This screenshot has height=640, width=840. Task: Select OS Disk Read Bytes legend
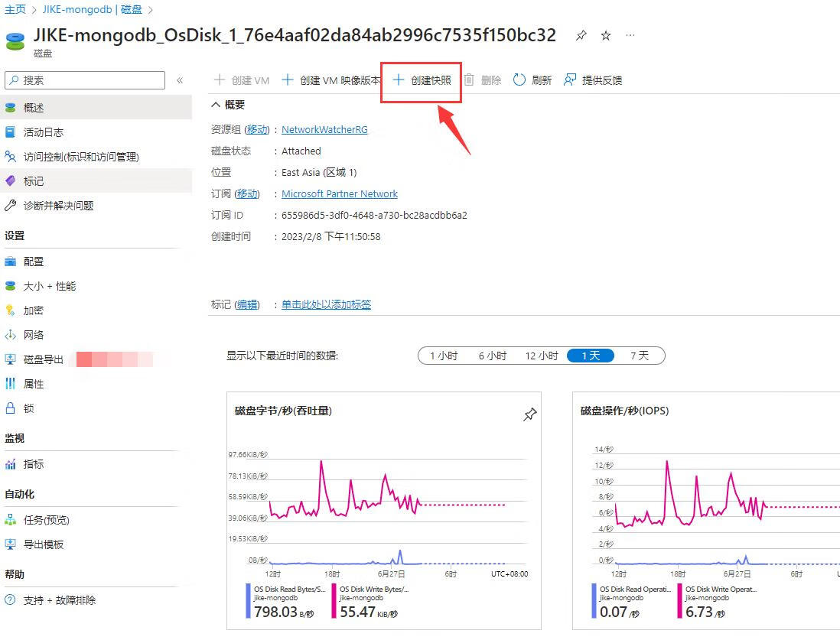(285, 600)
